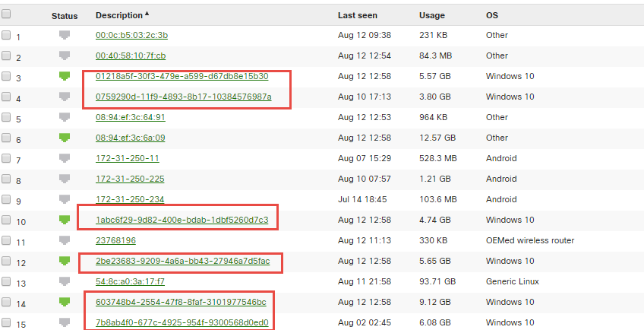Open client 54:8c:a0:3a:17:f7
This screenshot has height=330, width=644.
click(x=130, y=281)
